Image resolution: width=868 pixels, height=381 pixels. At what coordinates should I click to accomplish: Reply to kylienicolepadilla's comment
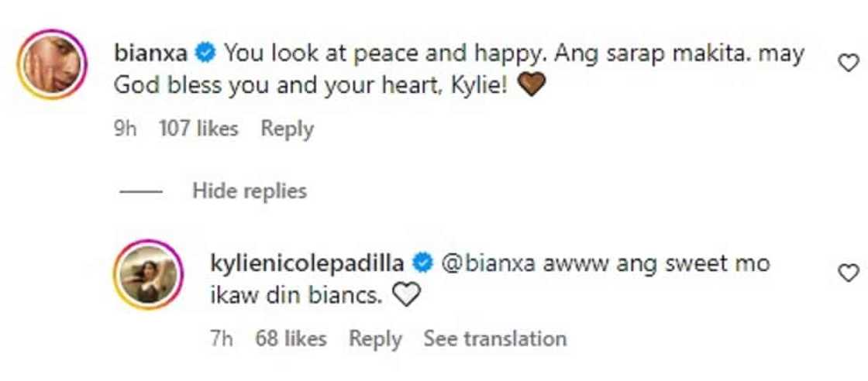(x=375, y=338)
